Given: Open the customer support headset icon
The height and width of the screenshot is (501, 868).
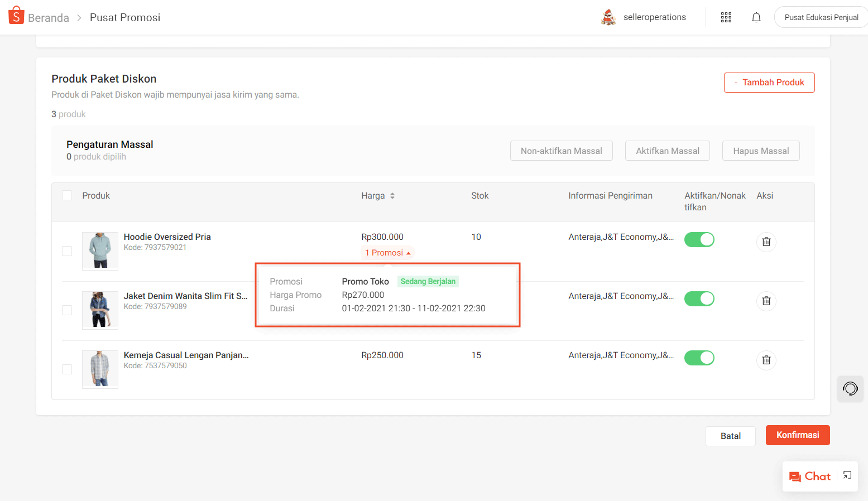Looking at the screenshot, I should coord(850,388).
